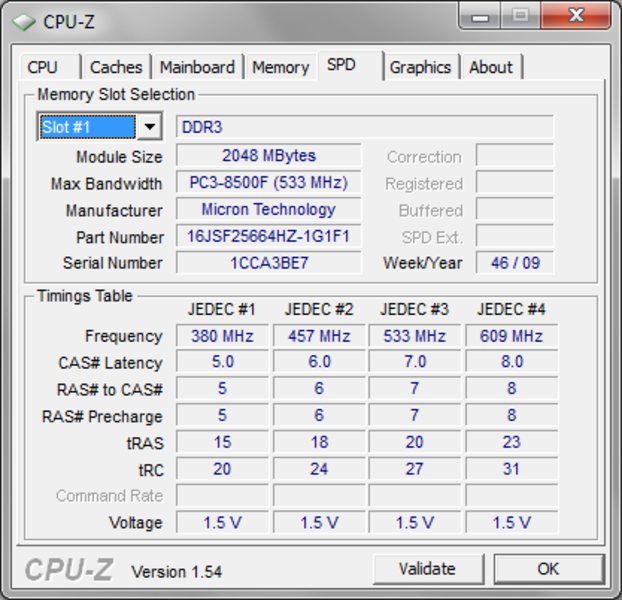Open the About tab
622x600 pixels.
[x=491, y=67]
